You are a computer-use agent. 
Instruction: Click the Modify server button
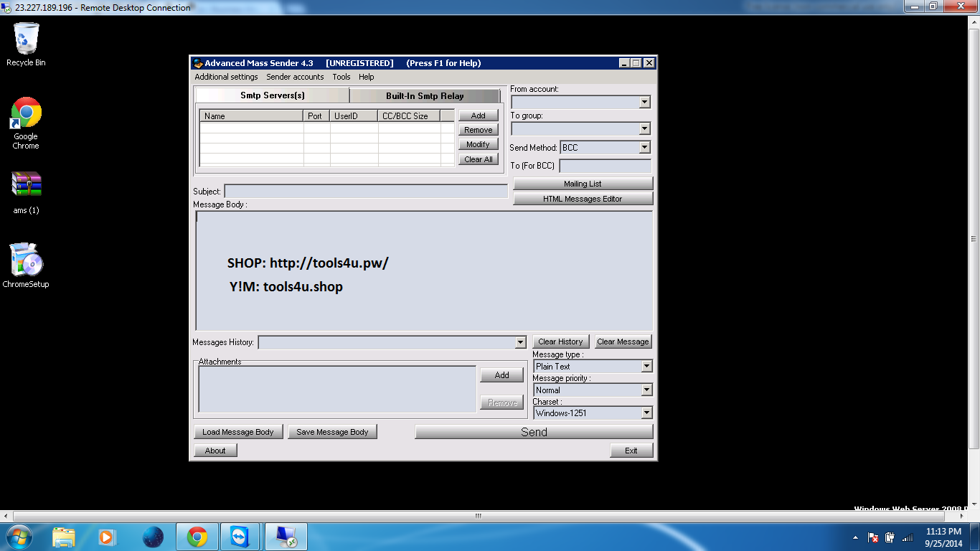(479, 144)
